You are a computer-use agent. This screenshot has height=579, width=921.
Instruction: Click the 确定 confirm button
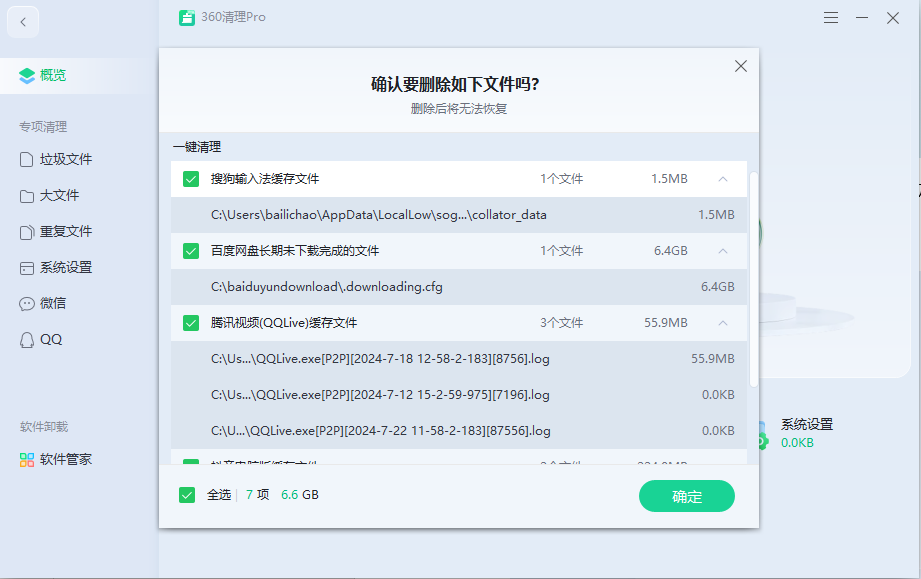(x=687, y=496)
